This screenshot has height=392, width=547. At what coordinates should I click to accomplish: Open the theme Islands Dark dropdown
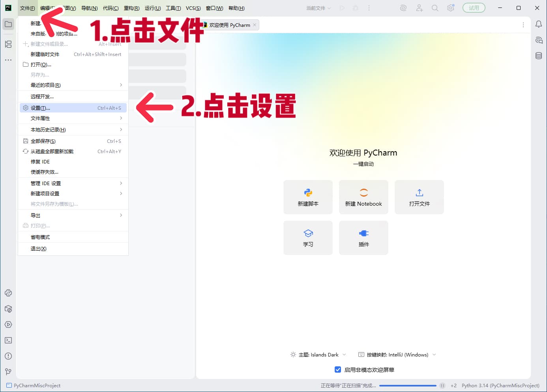pos(318,354)
